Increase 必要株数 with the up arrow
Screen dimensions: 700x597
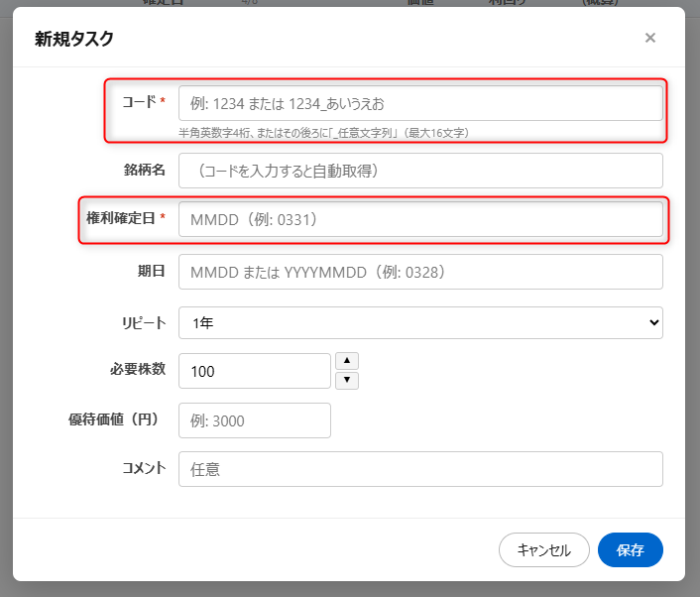tap(347, 361)
